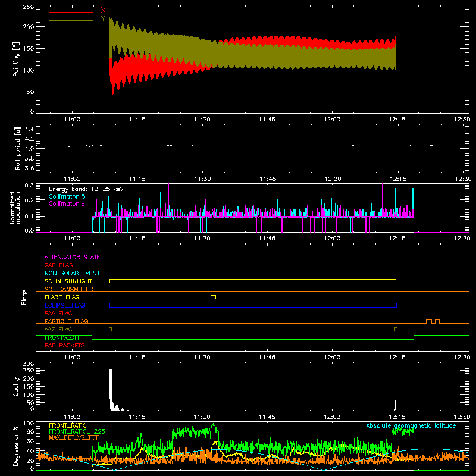The width and height of the screenshot is (476, 476).
Task: Click the 0.3 tick on the modulation axis
Action: pos(29,185)
